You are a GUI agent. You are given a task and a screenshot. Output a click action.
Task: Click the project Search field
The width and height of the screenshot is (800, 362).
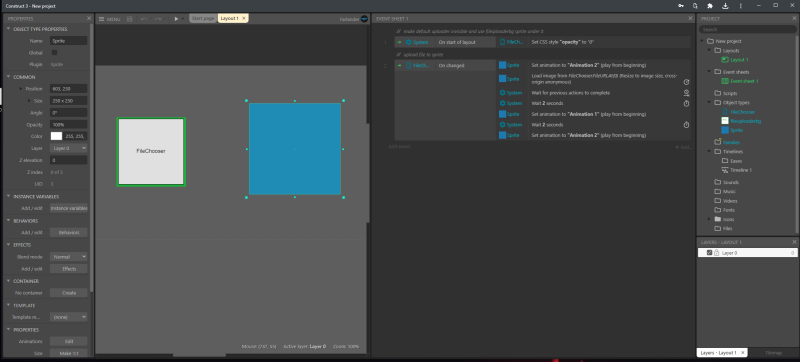pyautogui.click(x=747, y=30)
